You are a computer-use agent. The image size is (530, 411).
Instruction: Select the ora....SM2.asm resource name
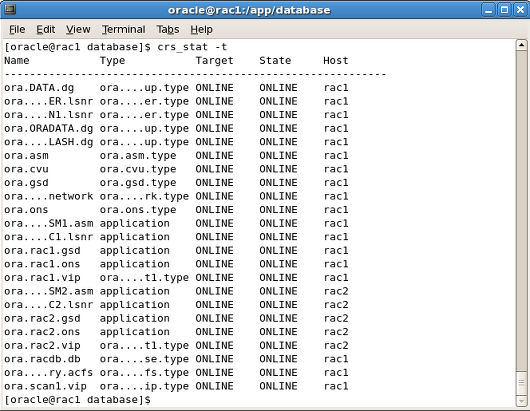(x=48, y=291)
